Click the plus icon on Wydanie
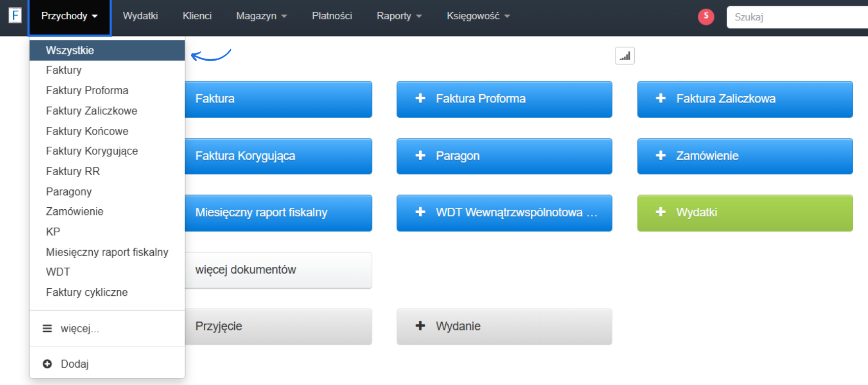 click(x=420, y=326)
